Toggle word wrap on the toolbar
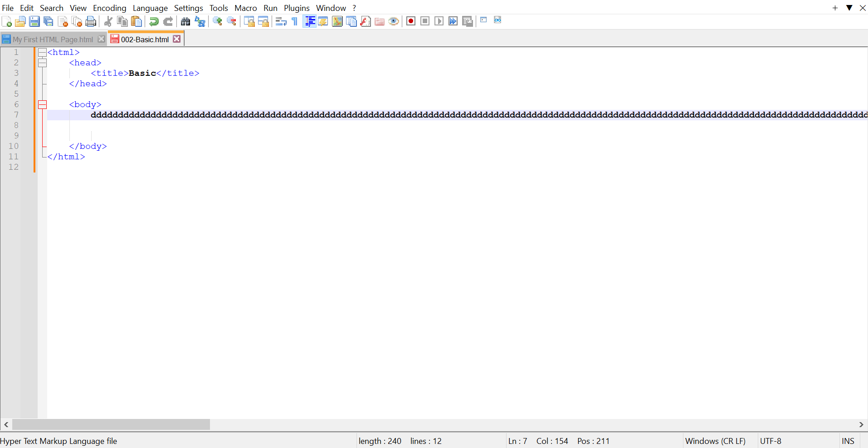Viewport: 868px width, 448px height. (281, 21)
